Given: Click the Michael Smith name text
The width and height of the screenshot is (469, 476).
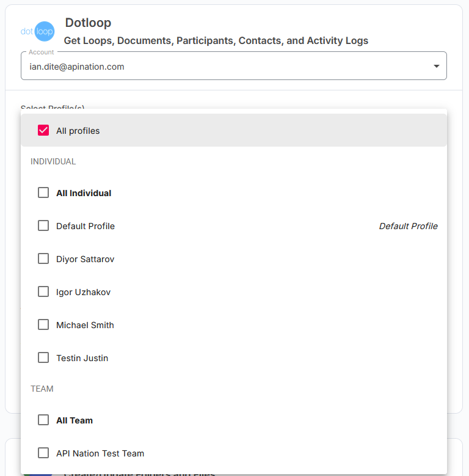Looking at the screenshot, I should pyautogui.click(x=85, y=325).
